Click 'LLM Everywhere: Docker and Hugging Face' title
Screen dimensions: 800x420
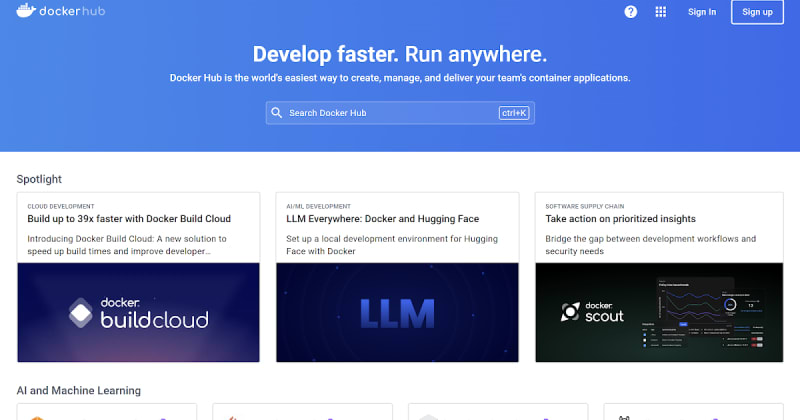pyautogui.click(x=382, y=219)
